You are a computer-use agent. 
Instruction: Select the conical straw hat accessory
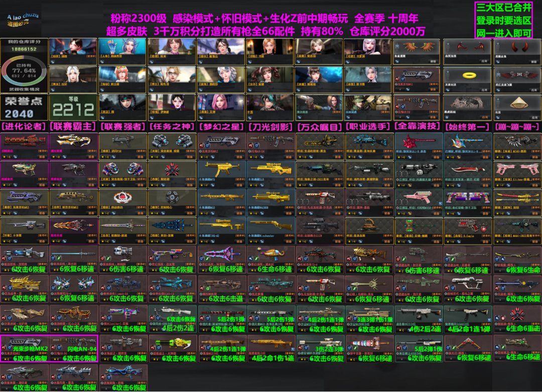(517, 107)
